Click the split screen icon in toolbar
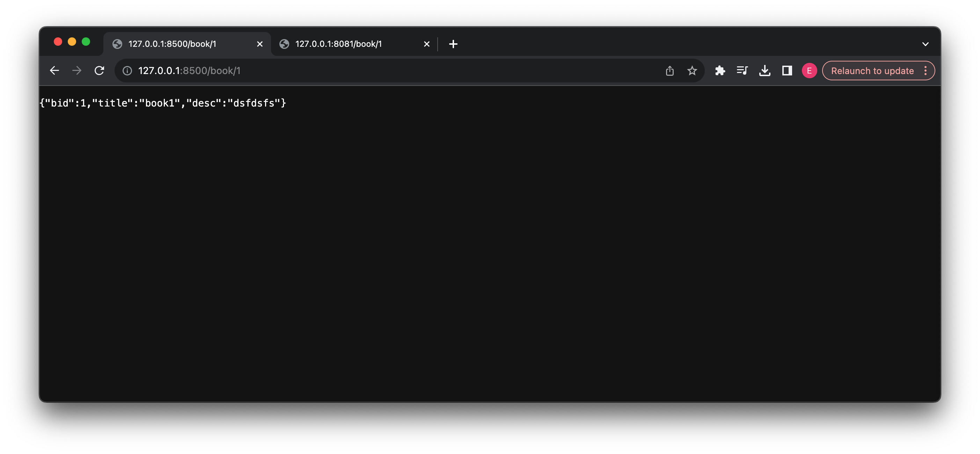Viewport: 980px width, 454px height. point(787,71)
